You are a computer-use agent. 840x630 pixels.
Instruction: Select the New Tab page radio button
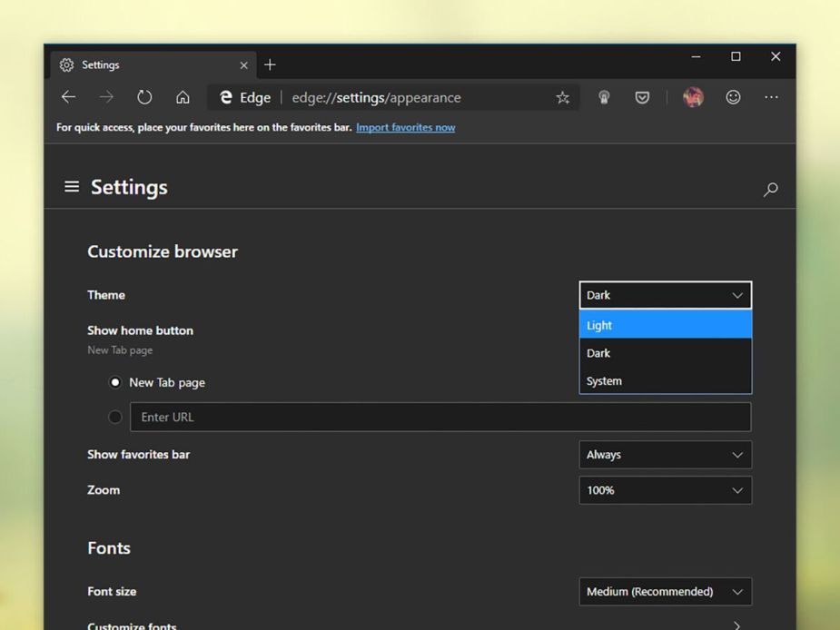pyautogui.click(x=115, y=382)
